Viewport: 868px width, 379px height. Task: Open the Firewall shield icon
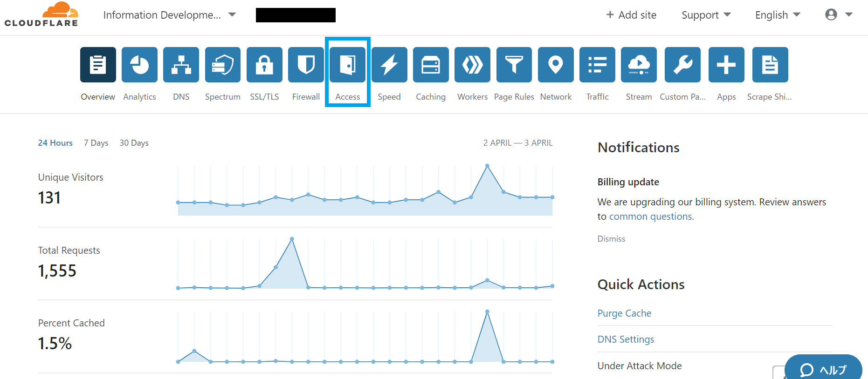point(306,65)
